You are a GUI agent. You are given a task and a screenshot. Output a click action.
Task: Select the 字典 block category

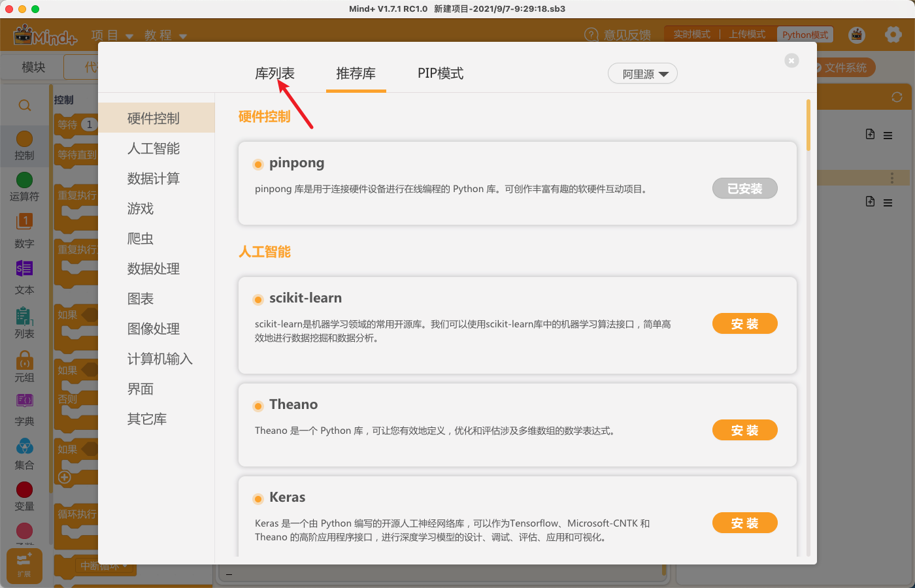tap(24, 410)
